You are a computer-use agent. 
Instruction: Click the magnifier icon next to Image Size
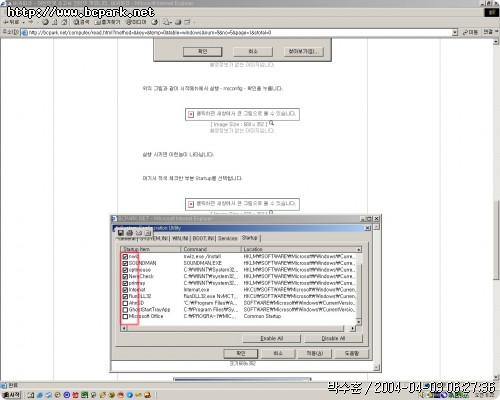(271, 123)
